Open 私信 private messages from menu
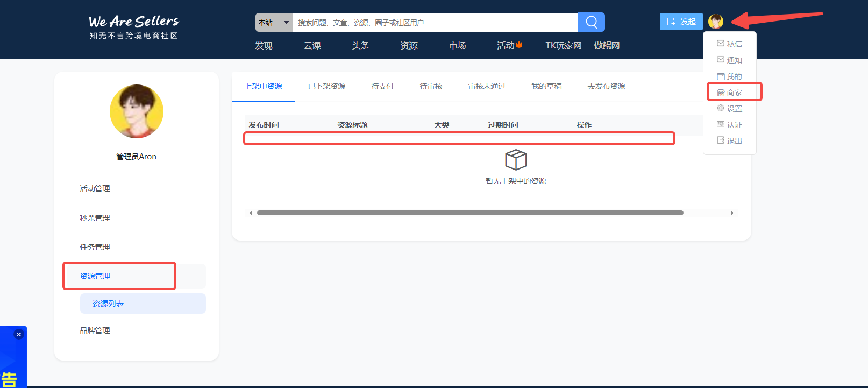The width and height of the screenshot is (868, 388). (729, 44)
